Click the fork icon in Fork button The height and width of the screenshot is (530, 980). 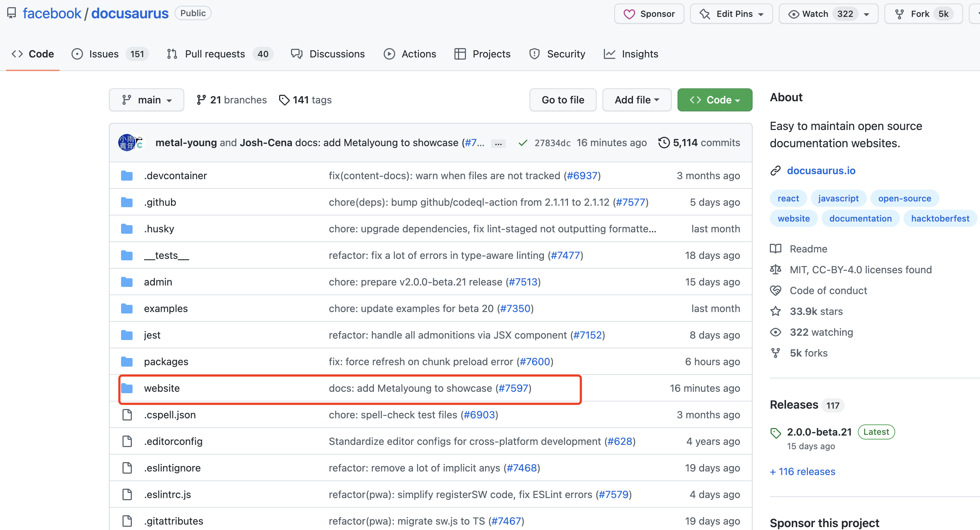click(899, 14)
